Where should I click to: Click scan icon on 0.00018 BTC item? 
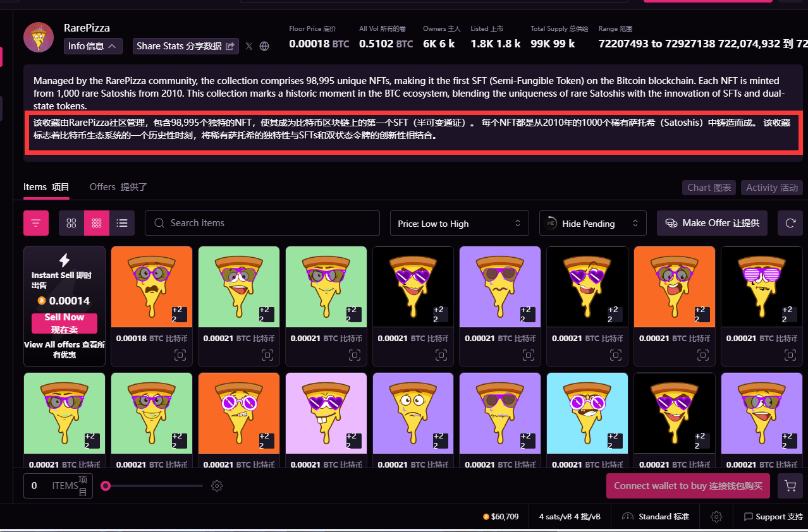coord(180,356)
